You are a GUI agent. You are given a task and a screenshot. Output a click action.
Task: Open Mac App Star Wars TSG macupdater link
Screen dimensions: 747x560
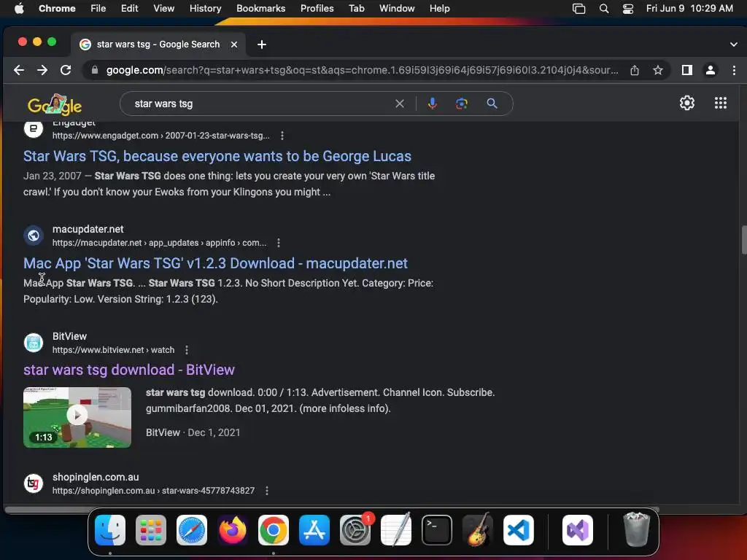pyautogui.click(x=215, y=263)
